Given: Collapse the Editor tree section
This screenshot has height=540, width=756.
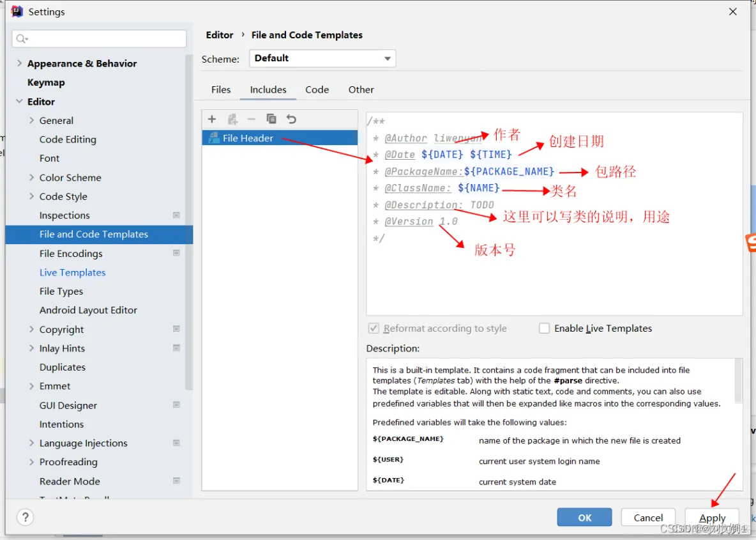Looking at the screenshot, I should [x=19, y=102].
